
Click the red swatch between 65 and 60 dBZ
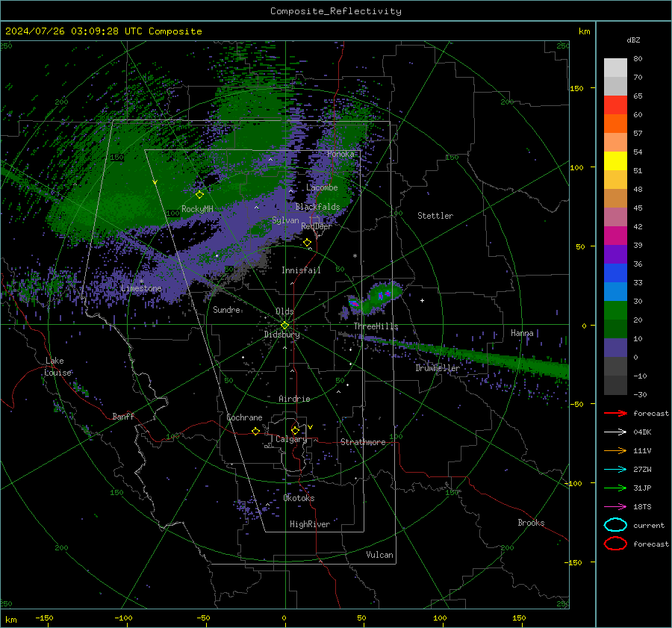click(x=615, y=105)
